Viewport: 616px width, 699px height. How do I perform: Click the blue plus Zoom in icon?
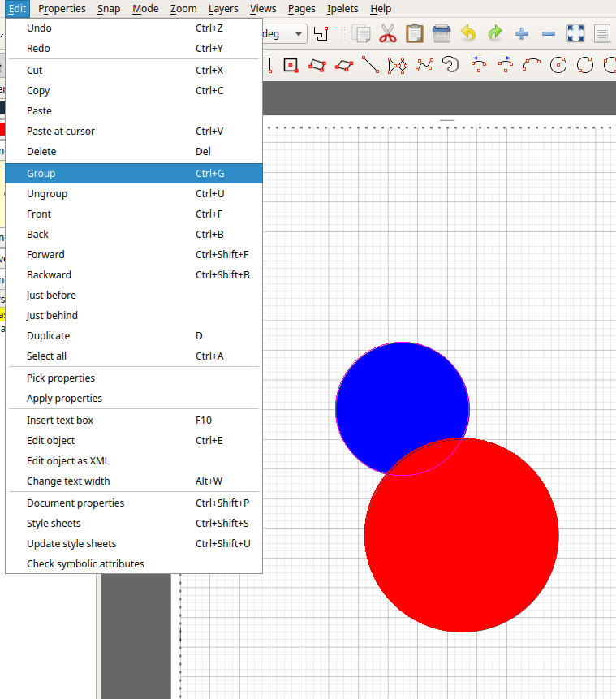pyautogui.click(x=522, y=34)
